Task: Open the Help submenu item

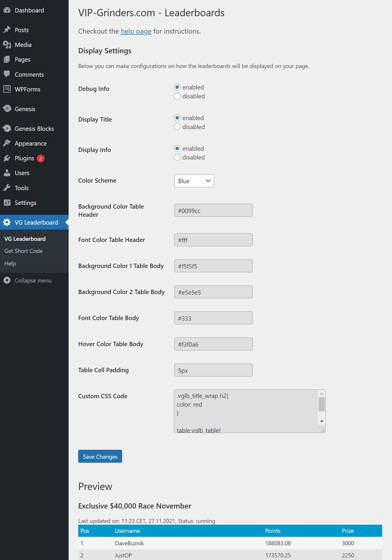Action: coord(10,263)
